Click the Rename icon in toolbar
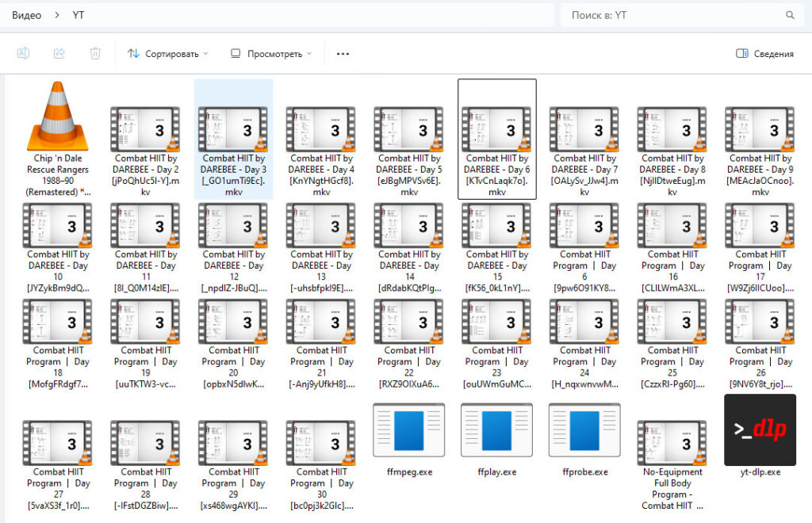The height and width of the screenshot is (523, 812). coord(24,54)
